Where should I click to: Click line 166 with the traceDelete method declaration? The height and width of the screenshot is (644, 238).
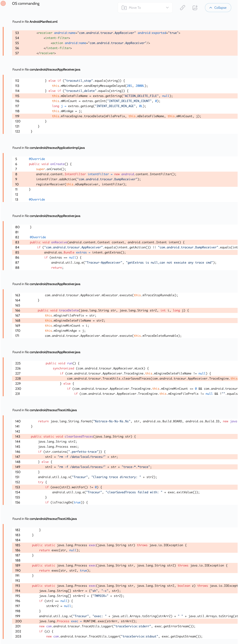point(113,310)
